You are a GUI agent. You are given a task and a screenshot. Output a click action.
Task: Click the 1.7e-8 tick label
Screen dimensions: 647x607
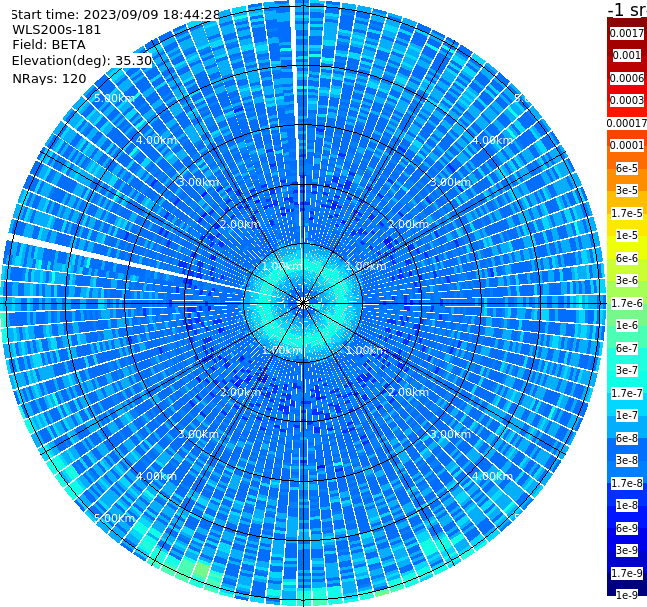tap(627, 483)
